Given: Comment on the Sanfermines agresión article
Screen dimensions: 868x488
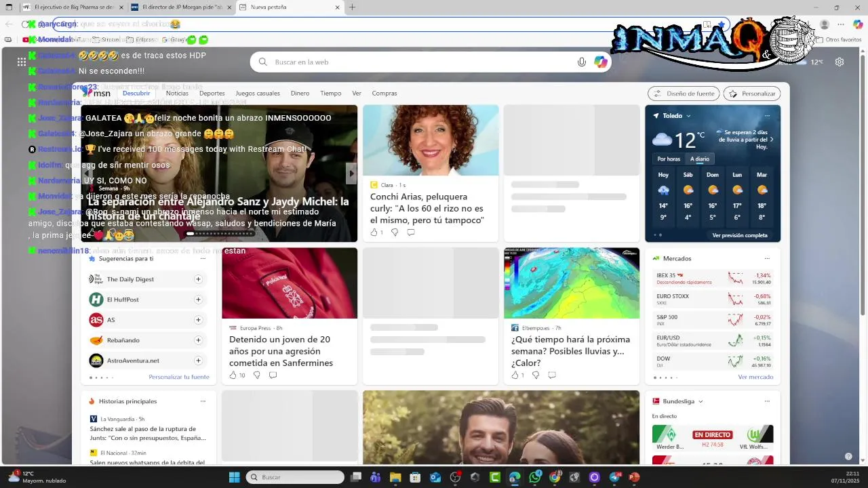Looking at the screenshot, I should coord(273,375).
